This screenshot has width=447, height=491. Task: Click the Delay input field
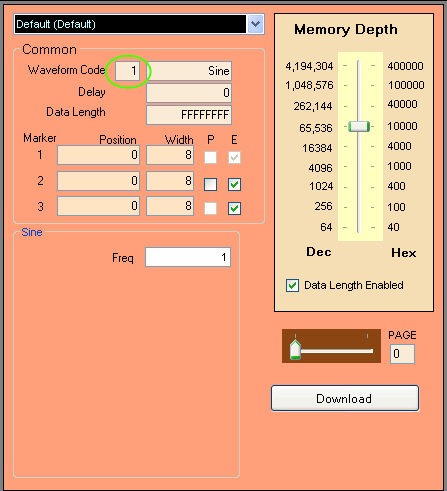[189, 93]
